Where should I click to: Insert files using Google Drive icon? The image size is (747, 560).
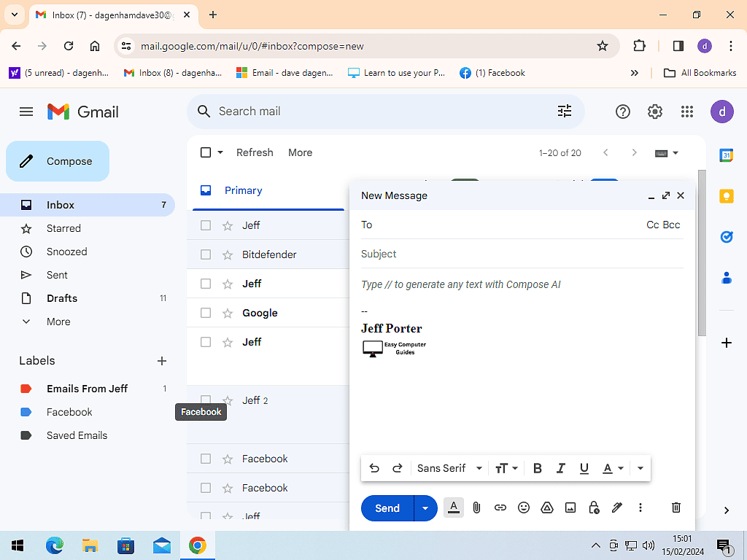(x=547, y=507)
